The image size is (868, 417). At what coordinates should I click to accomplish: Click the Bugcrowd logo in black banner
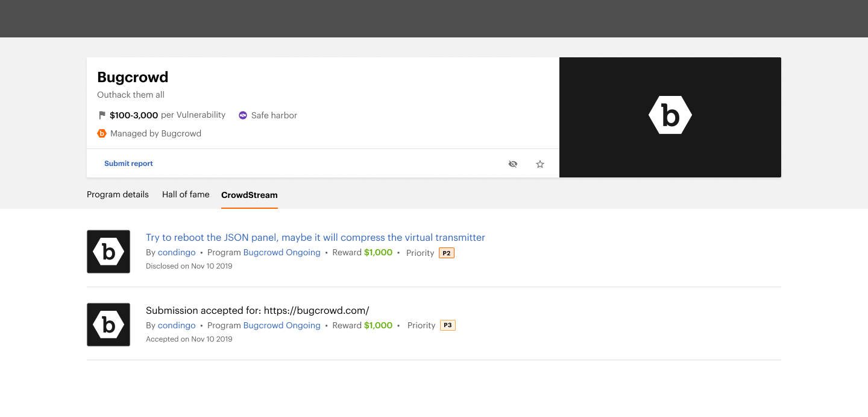pyautogui.click(x=670, y=115)
